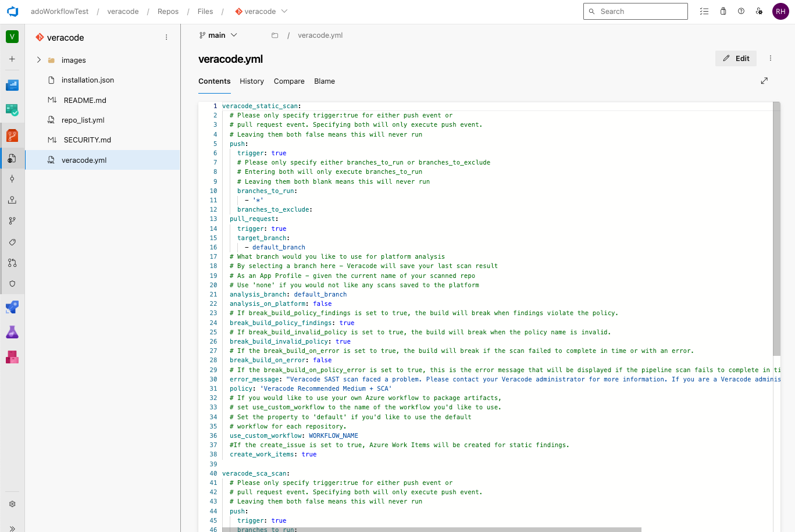Open the Advanced Security shield icon in the sidebar

click(12, 284)
